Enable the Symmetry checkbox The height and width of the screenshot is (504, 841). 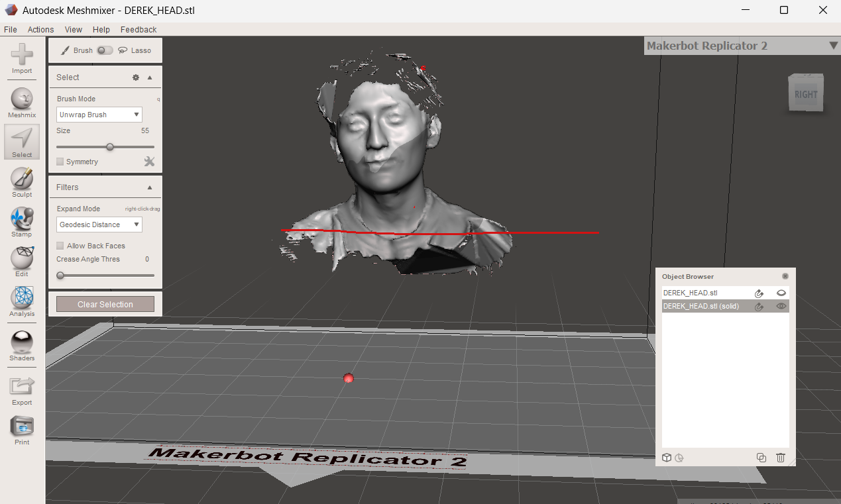(60, 162)
